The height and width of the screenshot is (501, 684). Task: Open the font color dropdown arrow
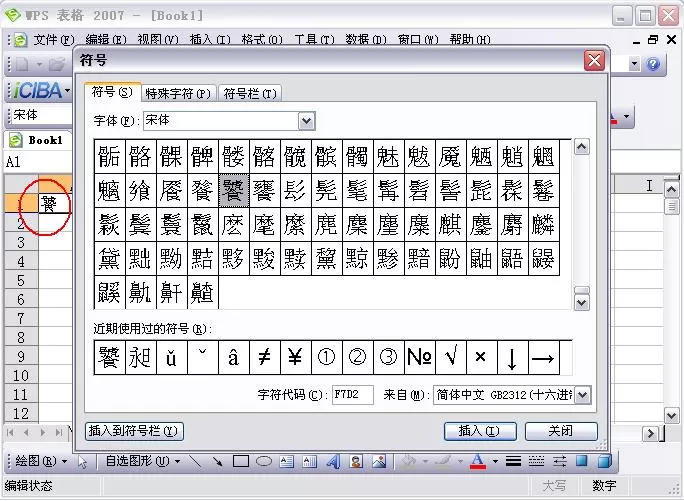[x=495, y=461]
